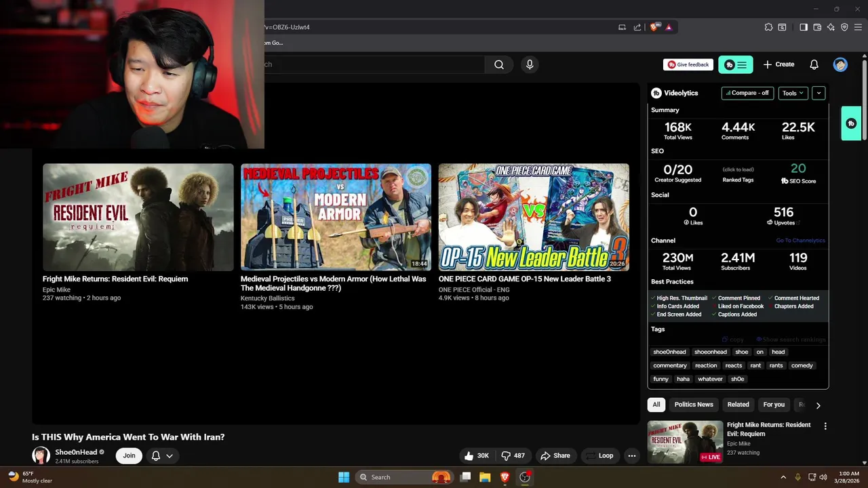868x488 pixels.
Task: Open options for Fright Mike sidebar video
Action: pos(825,426)
